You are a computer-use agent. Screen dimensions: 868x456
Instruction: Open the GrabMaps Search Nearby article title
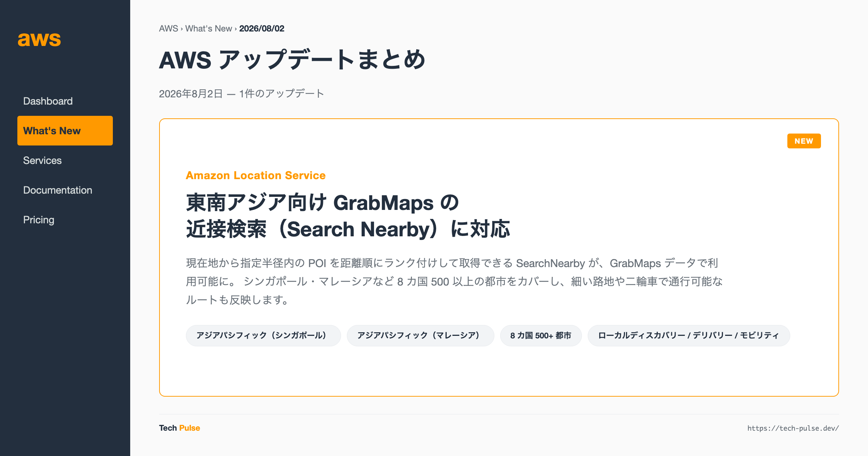coord(348,216)
